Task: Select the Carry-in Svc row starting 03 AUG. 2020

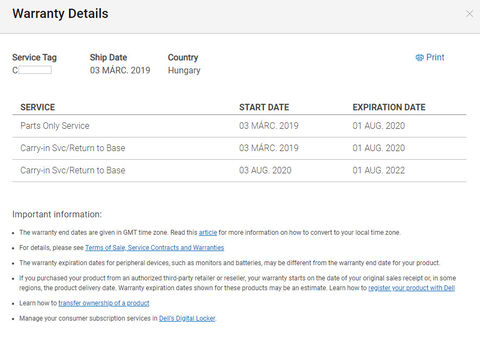Action: [239, 171]
